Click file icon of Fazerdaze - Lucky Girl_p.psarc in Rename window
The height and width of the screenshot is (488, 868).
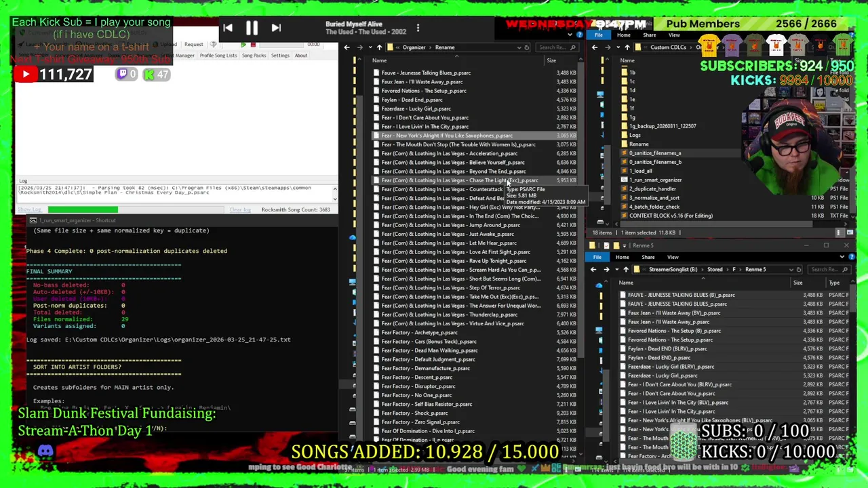pyautogui.click(x=377, y=108)
